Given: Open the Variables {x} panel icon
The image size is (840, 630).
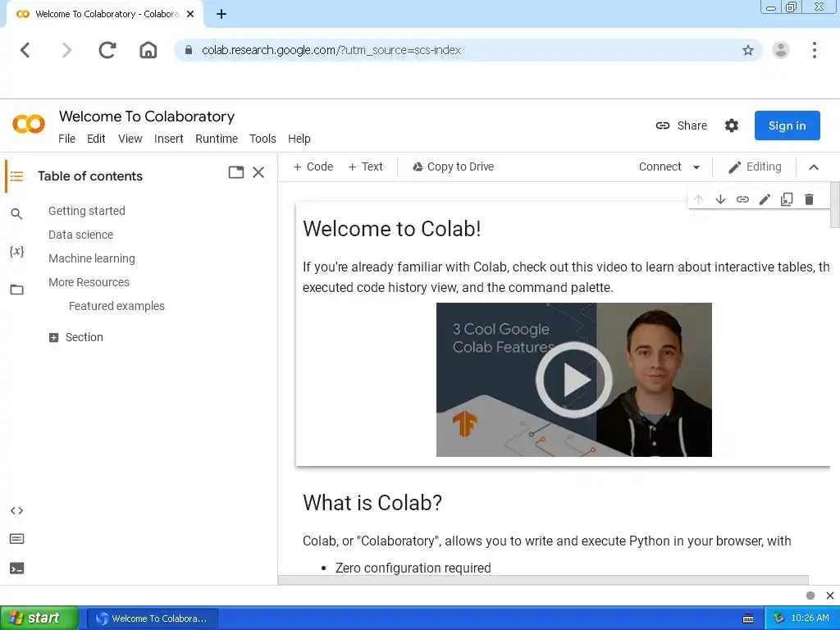Looking at the screenshot, I should click(x=16, y=251).
